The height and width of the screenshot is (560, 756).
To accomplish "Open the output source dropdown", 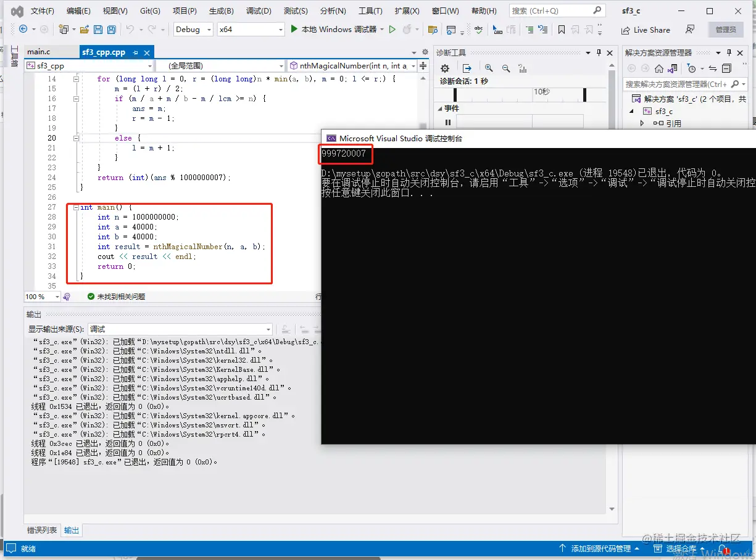I will (180, 329).
